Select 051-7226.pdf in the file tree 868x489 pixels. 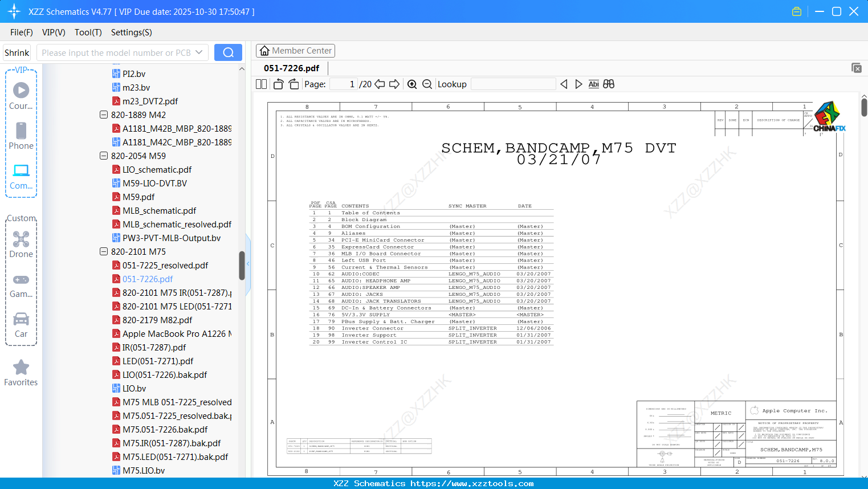click(x=148, y=279)
